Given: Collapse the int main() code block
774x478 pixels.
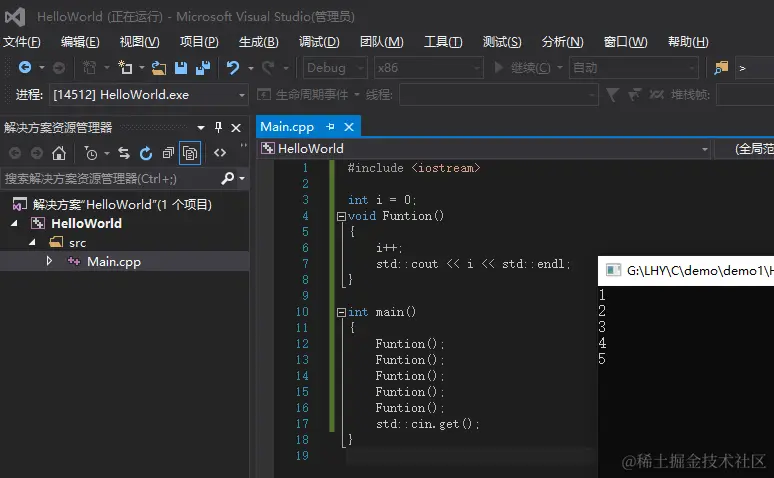Looking at the screenshot, I should pyautogui.click(x=341, y=312).
